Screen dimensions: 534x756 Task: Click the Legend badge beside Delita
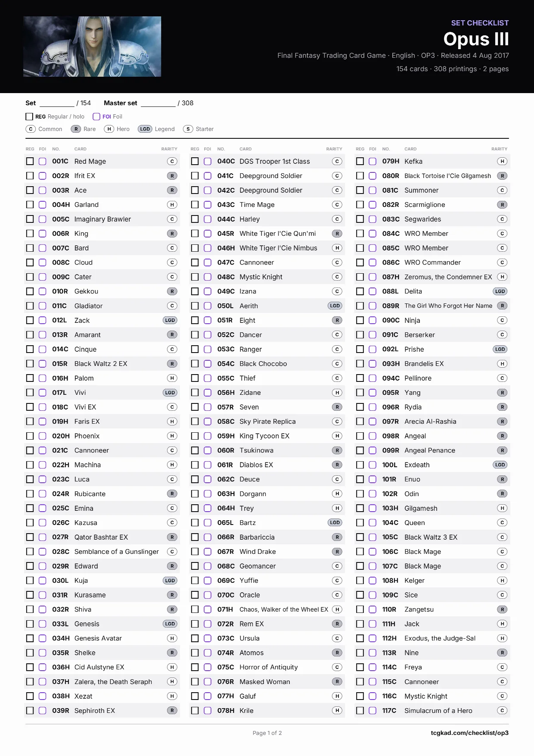[500, 291]
